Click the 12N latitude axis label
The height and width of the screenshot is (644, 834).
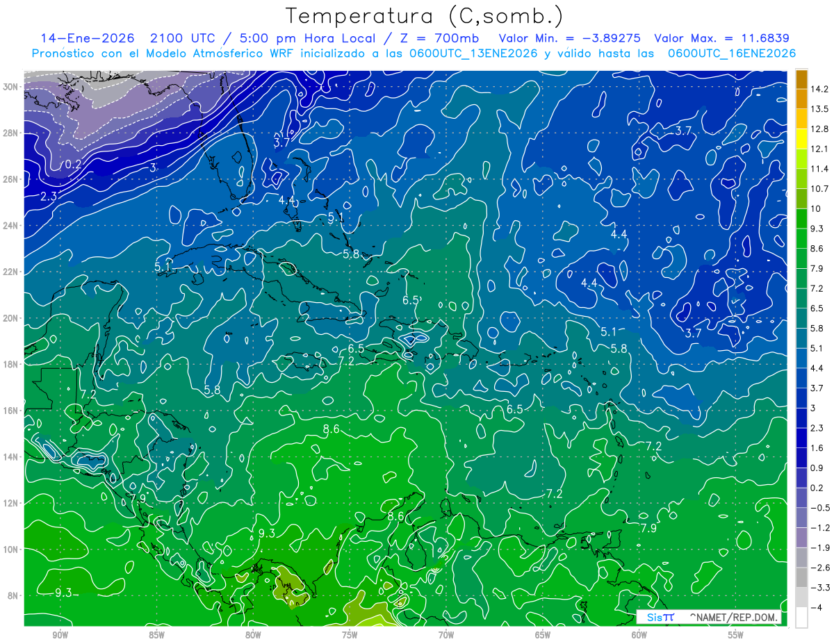coord(11,503)
